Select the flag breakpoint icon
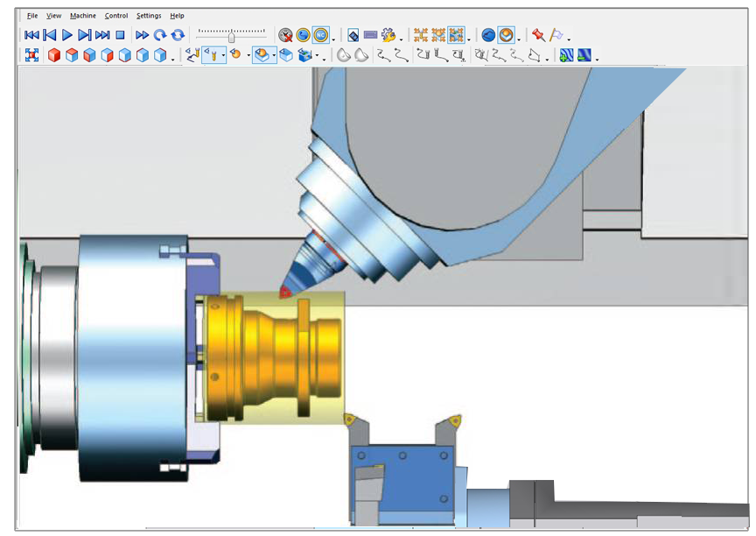The width and height of the screenshot is (756, 536). 557,35
